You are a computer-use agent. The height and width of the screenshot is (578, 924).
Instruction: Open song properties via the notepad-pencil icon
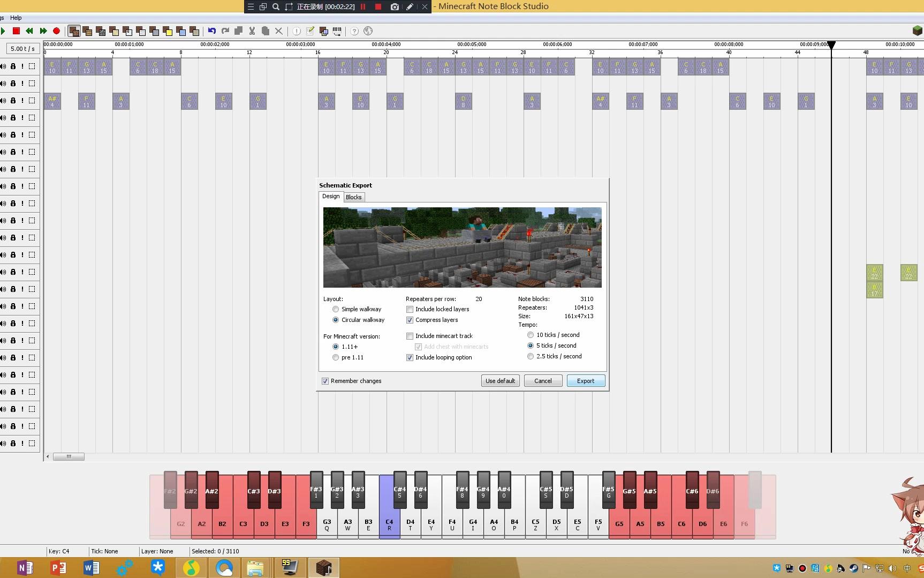pos(310,31)
